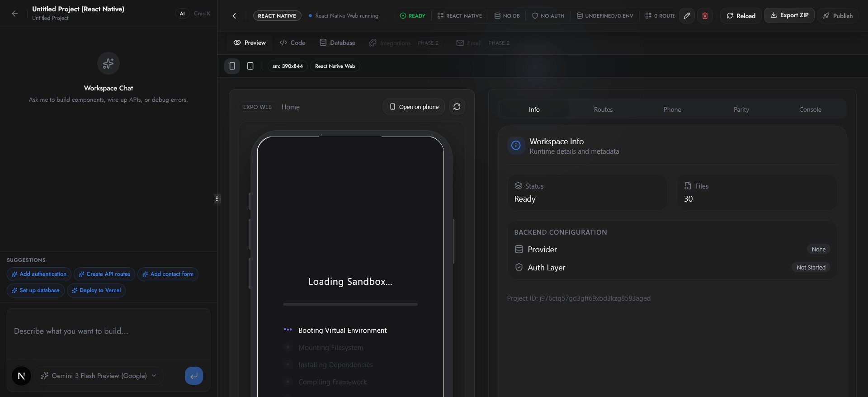Viewport: 868px width, 397px height.
Task: Select the Routes tab
Action: click(603, 109)
